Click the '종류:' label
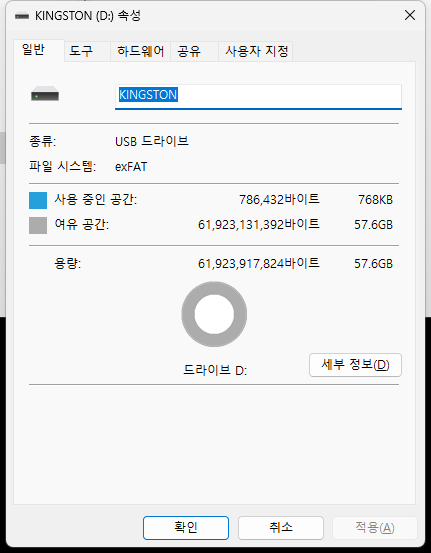 pos(42,141)
